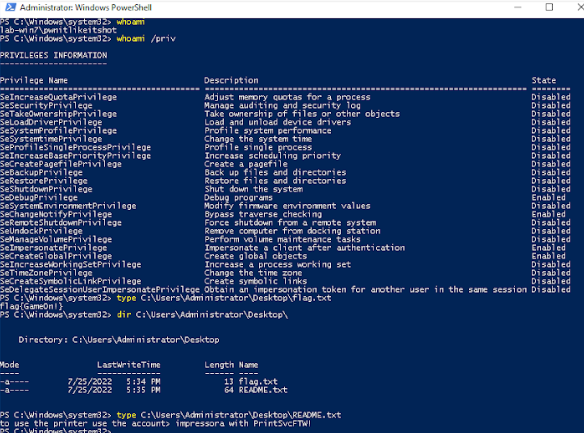The image size is (584, 433).
Task: Select 'SeCreateGlobalPrivilege' text
Action: click(x=56, y=257)
